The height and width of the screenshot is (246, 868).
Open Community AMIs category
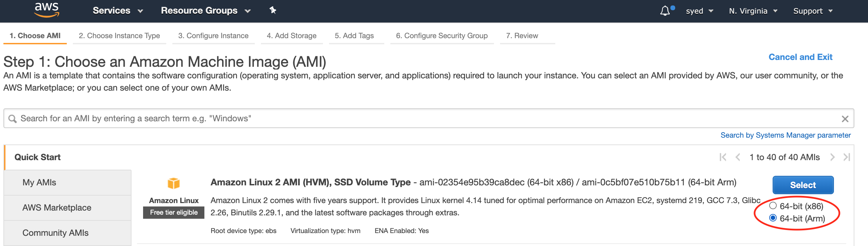pos(67,233)
